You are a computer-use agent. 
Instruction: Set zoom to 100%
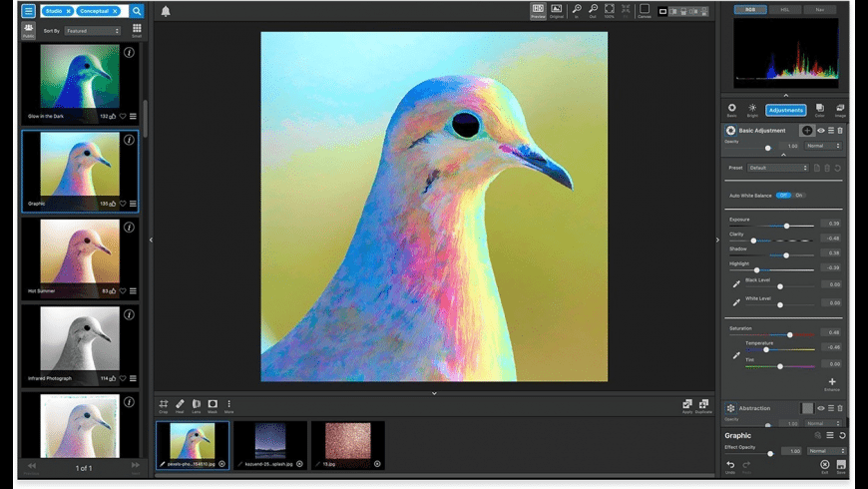(x=609, y=11)
